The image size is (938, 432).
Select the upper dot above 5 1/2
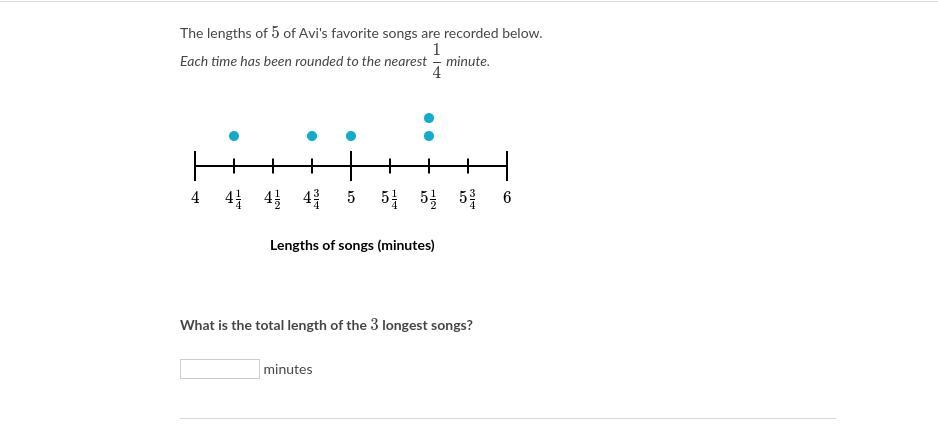[x=429, y=118]
